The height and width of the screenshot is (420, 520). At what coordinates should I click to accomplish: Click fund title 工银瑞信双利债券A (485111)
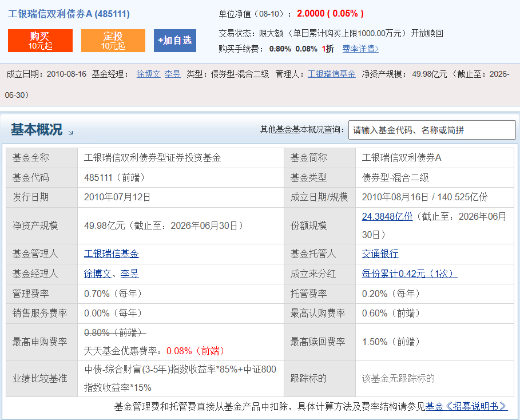[69, 14]
